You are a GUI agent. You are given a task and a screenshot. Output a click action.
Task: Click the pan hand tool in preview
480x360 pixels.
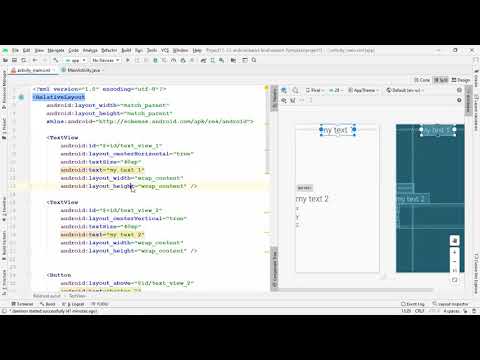click(x=455, y=240)
